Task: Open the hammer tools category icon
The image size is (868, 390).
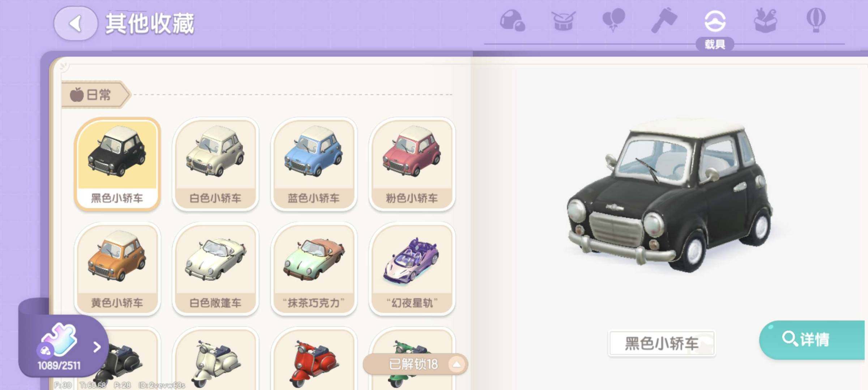Action: [664, 20]
